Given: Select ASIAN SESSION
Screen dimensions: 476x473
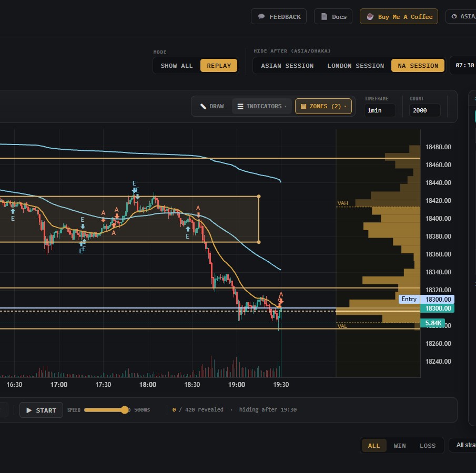Looking at the screenshot, I should tap(287, 66).
